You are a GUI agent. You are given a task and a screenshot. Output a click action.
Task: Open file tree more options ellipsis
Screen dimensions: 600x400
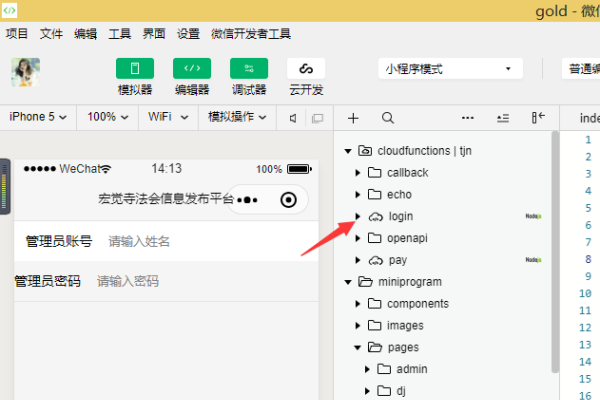[468, 118]
